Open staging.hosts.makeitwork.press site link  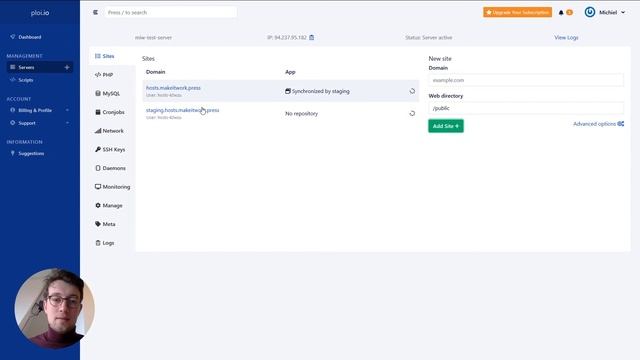(182, 110)
